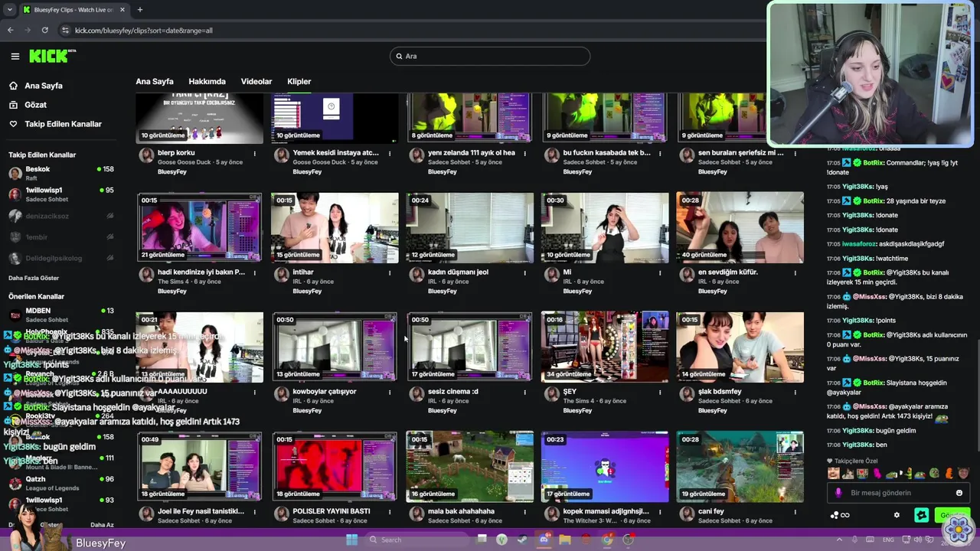The height and width of the screenshot is (551, 980).
Task: Click the 'Bir mesaj gönderin' chat input
Action: [898, 493]
